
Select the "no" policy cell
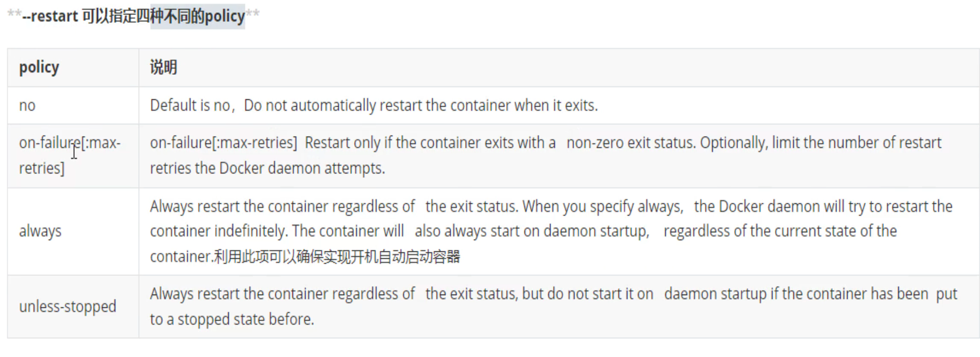27,106
